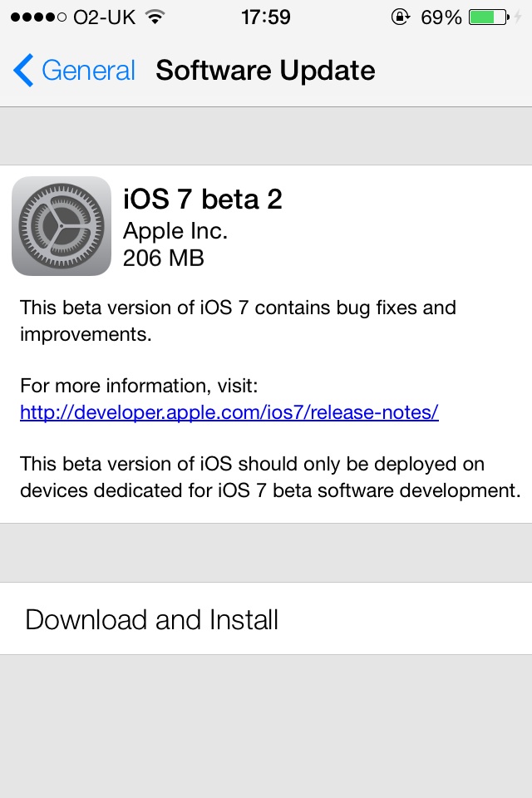Click the beta software development warning text
532x798 pixels.
click(270, 477)
